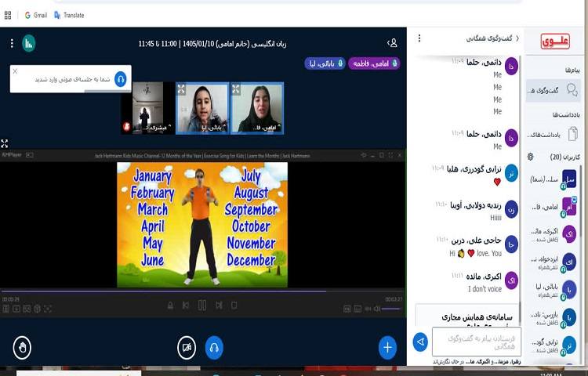Adjust the KMPlayer volume slider
Viewport: 588px width, 376px height.
click(391, 309)
